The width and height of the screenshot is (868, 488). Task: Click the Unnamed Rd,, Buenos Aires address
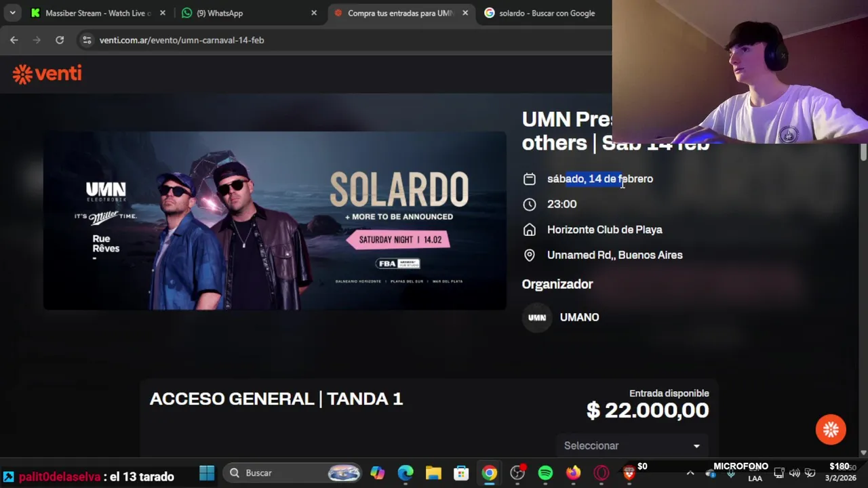(615, 255)
